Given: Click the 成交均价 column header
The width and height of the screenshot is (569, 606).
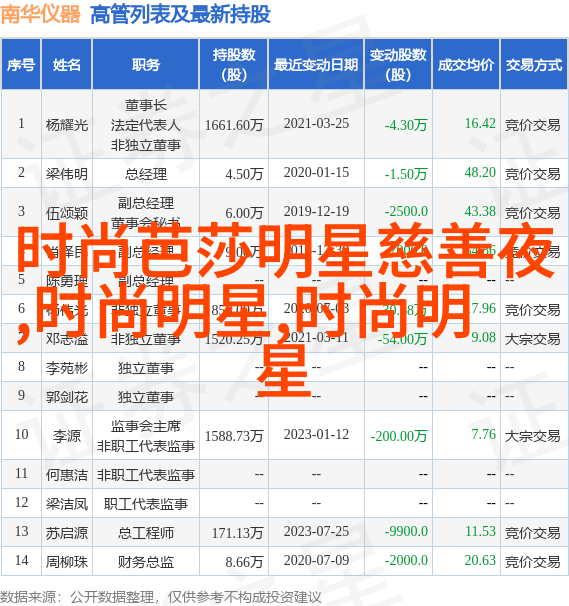Looking at the screenshot, I should [x=466, y=64].
